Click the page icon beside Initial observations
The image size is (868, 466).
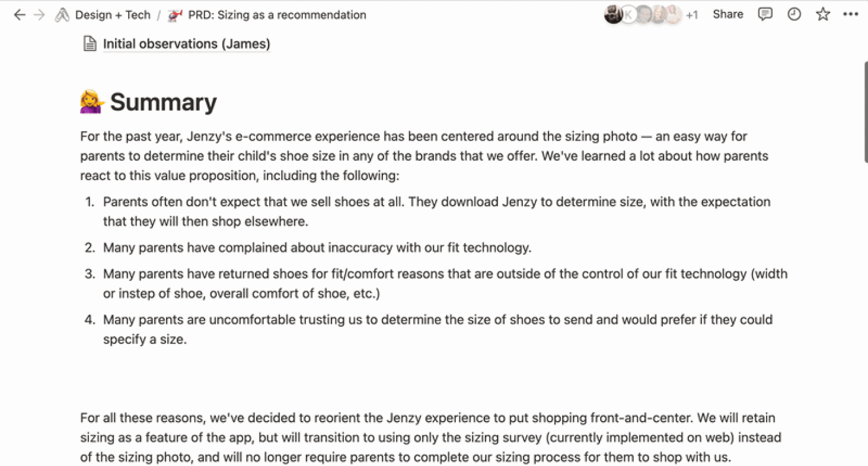tap(90, 44)
